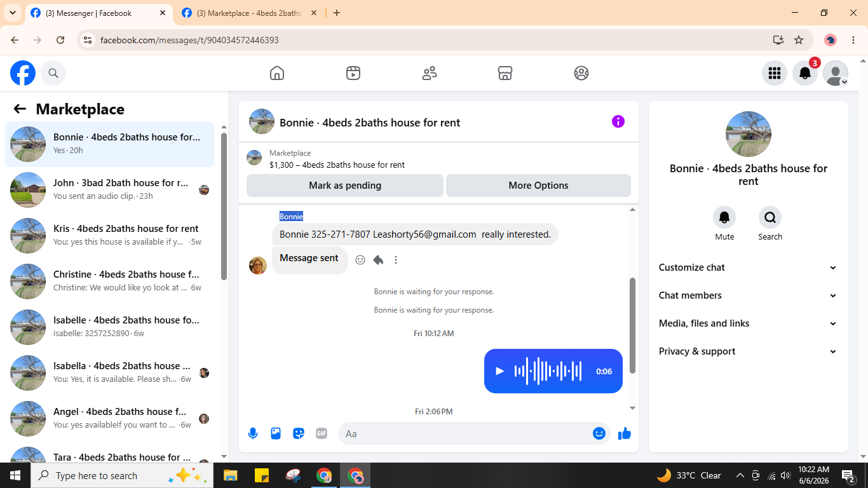This screenshot has width=868, height=488.
Task: Click Mark as pending button
Action: 345,186
